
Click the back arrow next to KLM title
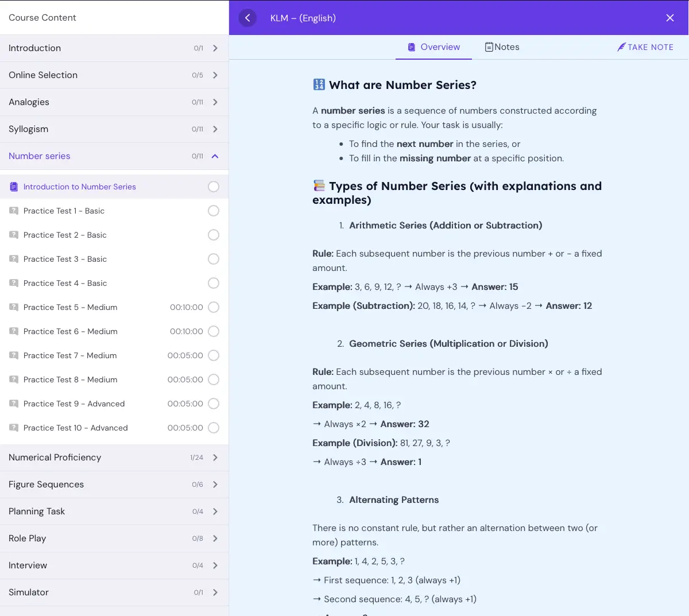pos(247,18)
